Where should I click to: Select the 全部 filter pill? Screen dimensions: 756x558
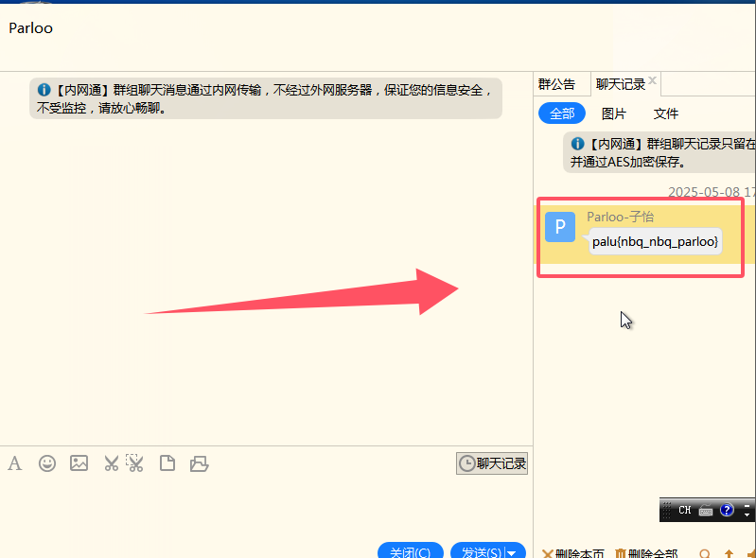pyautogui.click(x=562, y=113)
